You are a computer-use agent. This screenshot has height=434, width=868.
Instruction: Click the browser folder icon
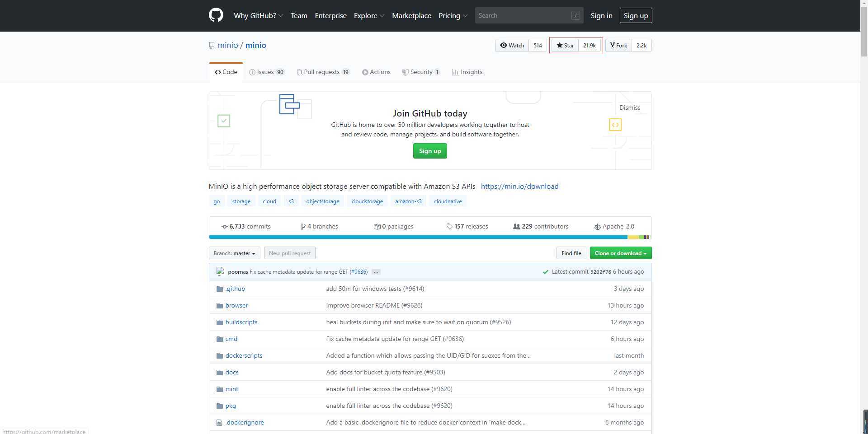coord(220,306)
